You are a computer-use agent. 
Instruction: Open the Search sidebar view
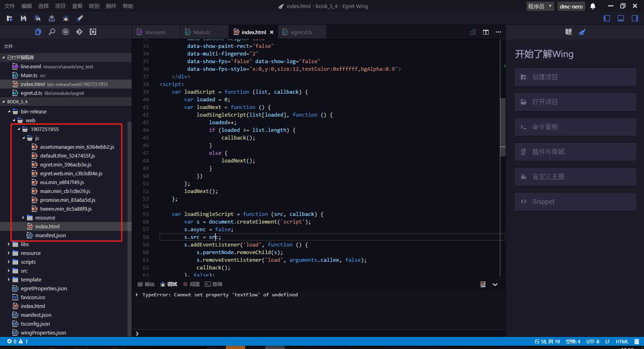coord(52,32)
